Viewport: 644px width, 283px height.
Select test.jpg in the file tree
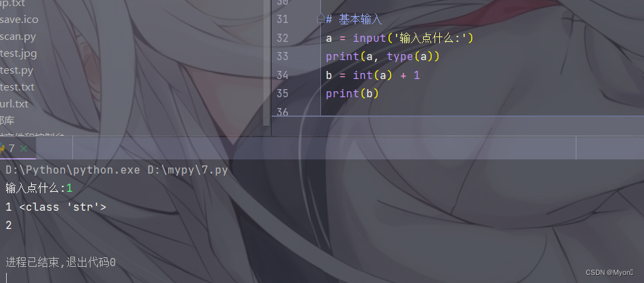(x=18, y=53)
